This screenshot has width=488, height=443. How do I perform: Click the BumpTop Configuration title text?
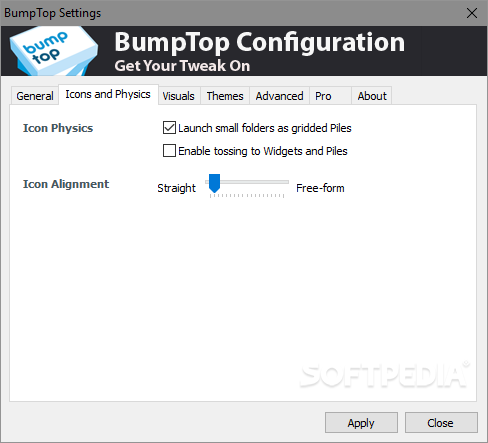[x=259, y=42]
